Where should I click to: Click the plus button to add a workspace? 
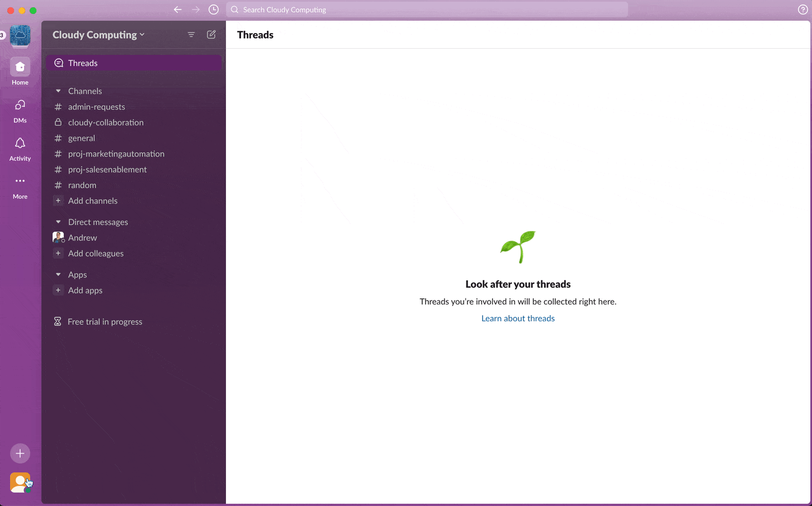pos(20,453)
